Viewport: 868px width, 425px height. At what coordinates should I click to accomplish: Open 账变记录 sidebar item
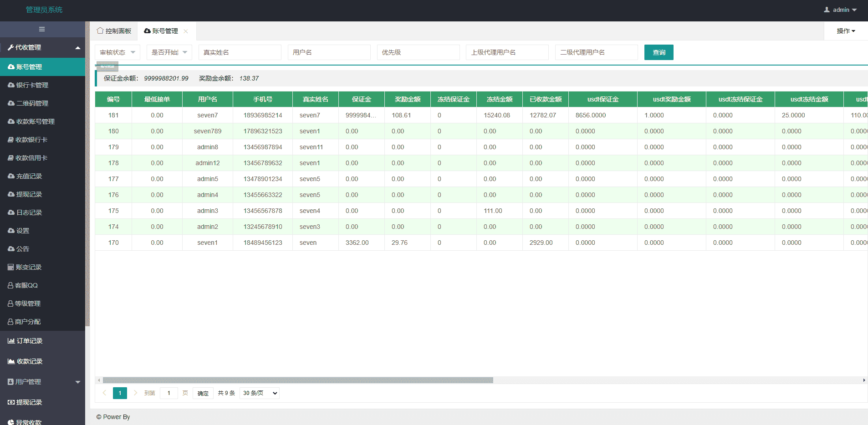click(28, 267)
